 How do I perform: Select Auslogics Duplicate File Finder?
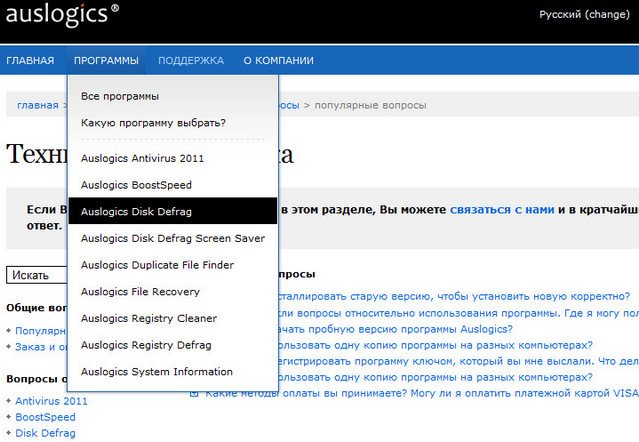[157, 265]
